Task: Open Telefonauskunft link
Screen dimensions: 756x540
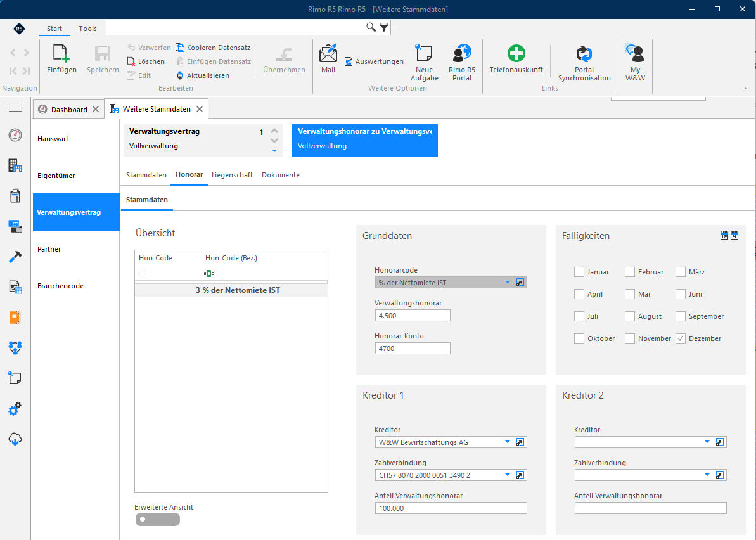Action: 516,59
